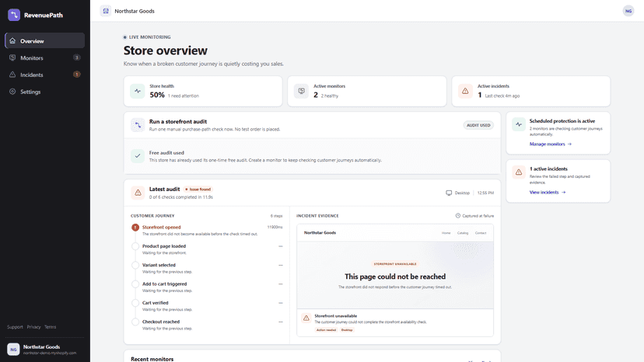This screenshot has height=362, width=644.
Task: Click the Storefront unavailable alert icon
Action: click(x=306, y=318)
